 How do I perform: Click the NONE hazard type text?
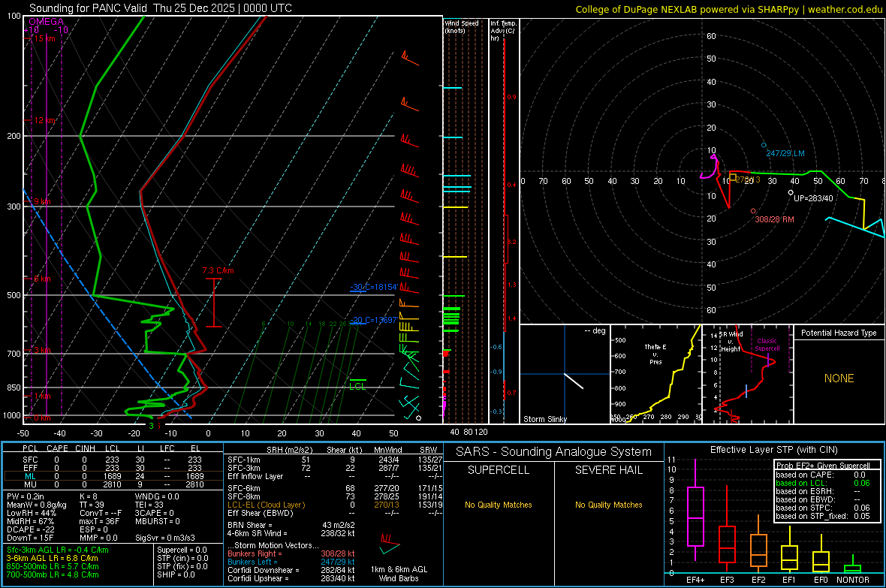[839, 378]
